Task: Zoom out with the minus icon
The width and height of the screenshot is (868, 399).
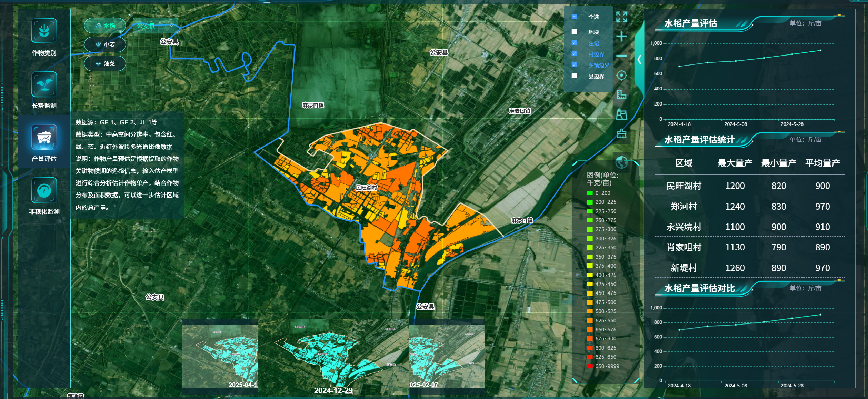Action: pos(621,56)
